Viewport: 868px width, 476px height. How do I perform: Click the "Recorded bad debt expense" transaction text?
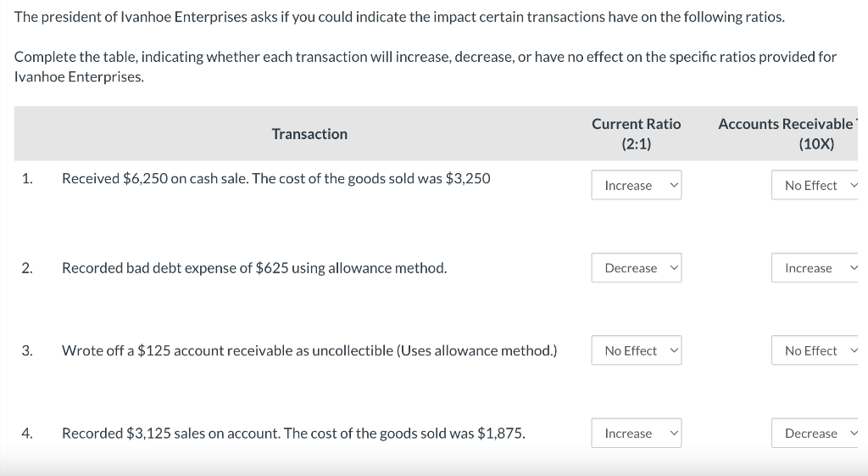(x=254, y=268)
